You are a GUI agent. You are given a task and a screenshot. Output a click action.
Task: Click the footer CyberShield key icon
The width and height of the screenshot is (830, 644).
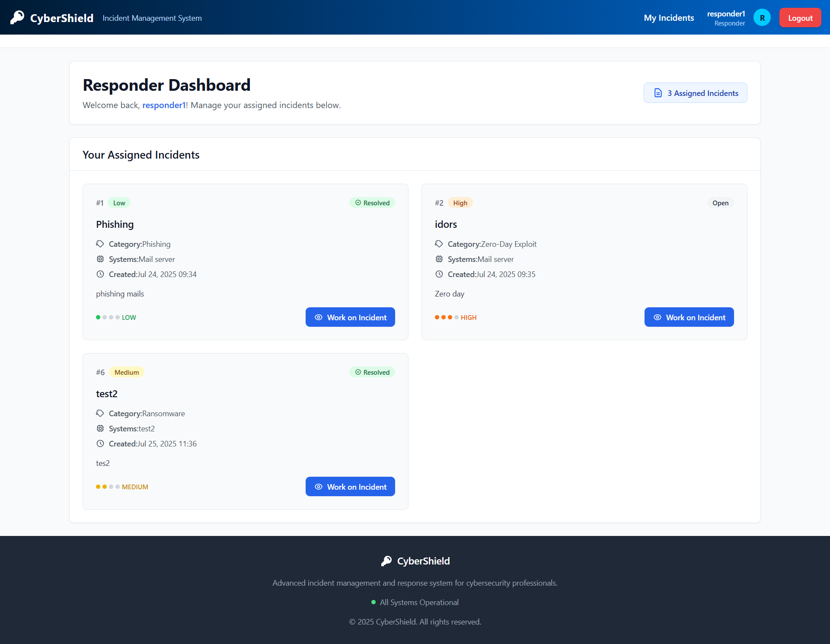[x=386, y=561]
